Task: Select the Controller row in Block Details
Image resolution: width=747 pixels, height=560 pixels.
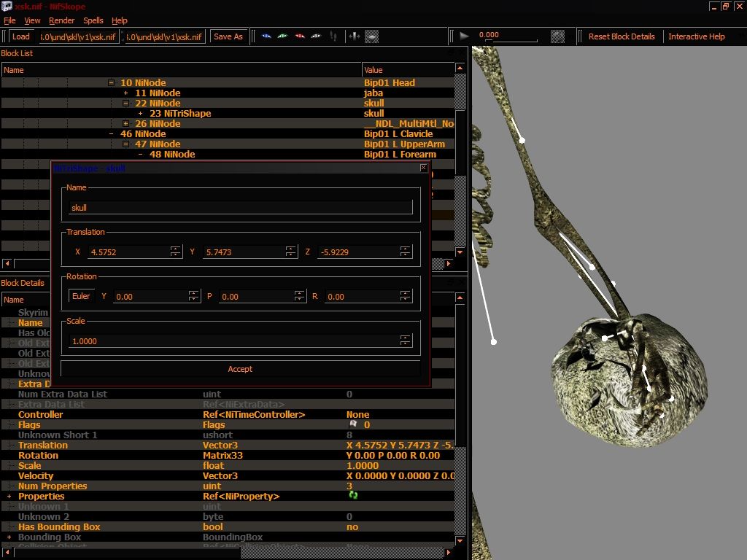Action: (x=228, y=415)
